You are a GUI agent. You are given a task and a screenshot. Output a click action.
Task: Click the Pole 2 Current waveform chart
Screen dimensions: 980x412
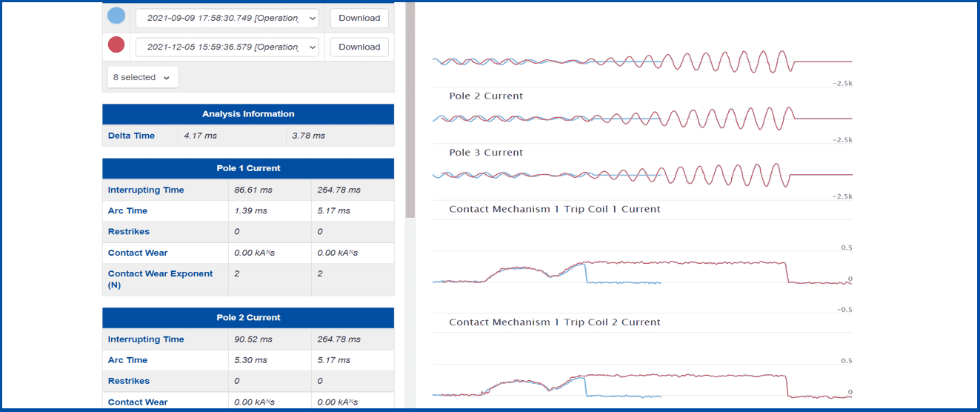pos(642,118)
